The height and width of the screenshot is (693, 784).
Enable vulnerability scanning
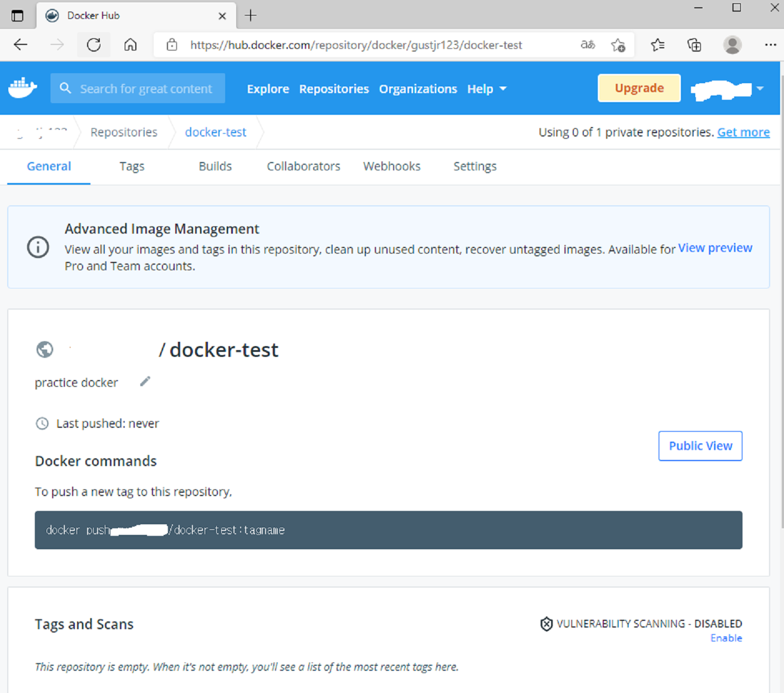(726, 638)
